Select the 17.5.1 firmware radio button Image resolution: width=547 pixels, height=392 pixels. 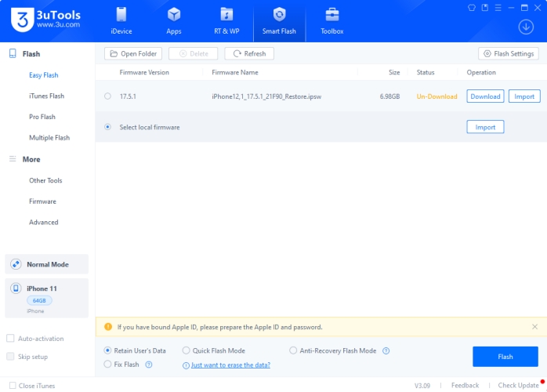107,96
